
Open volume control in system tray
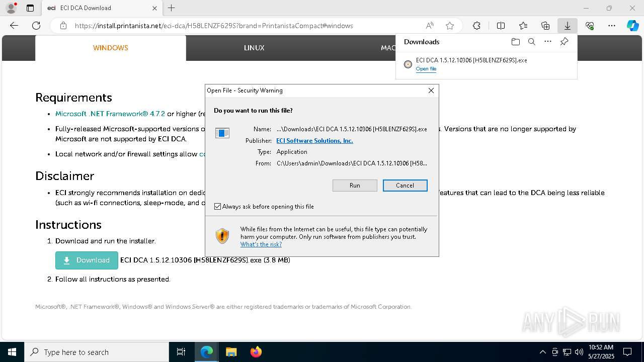[x=579, y=352]
